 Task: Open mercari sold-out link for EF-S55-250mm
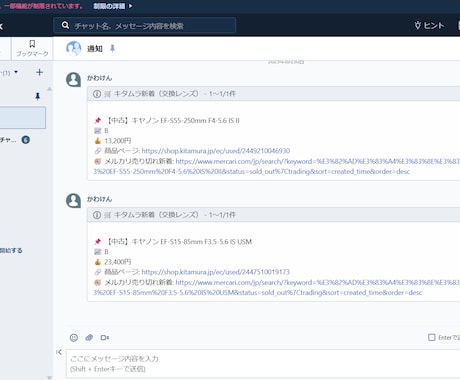click(277, 166)
